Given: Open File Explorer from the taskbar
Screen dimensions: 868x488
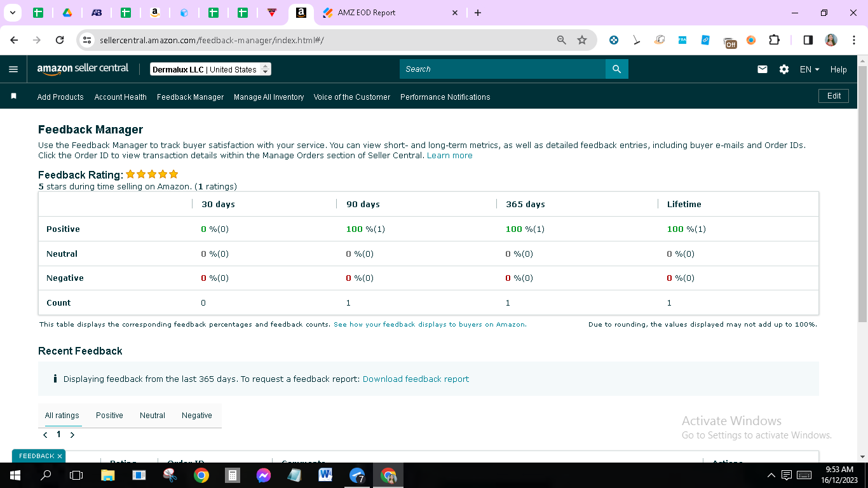Looking at the screenshot, I should click(x=107, y=475).
